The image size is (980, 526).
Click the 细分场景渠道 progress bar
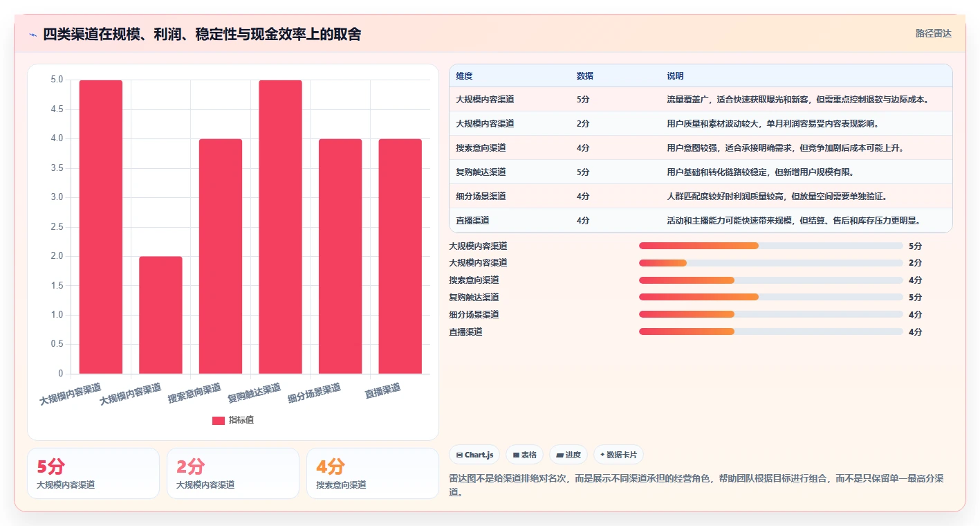point(771,314)
